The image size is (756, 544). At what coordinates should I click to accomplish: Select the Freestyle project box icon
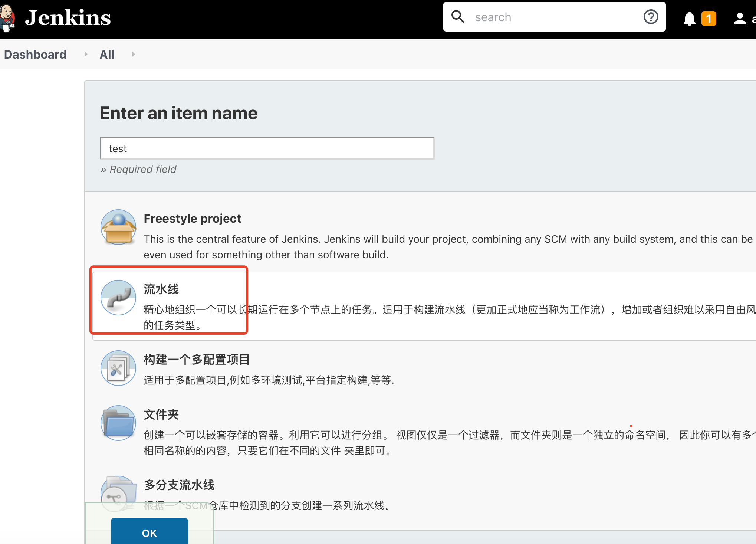coord(118,227)
